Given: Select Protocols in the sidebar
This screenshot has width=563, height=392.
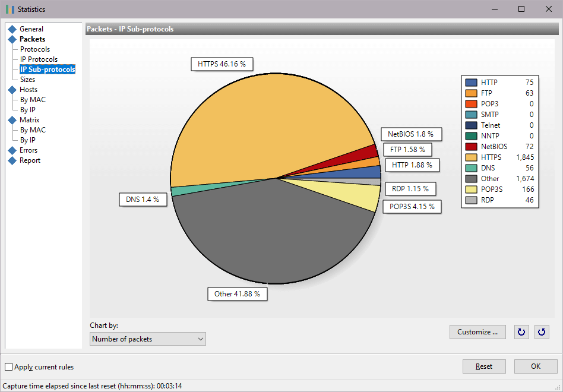Looking at the screenshot, I should pos(34,49).
